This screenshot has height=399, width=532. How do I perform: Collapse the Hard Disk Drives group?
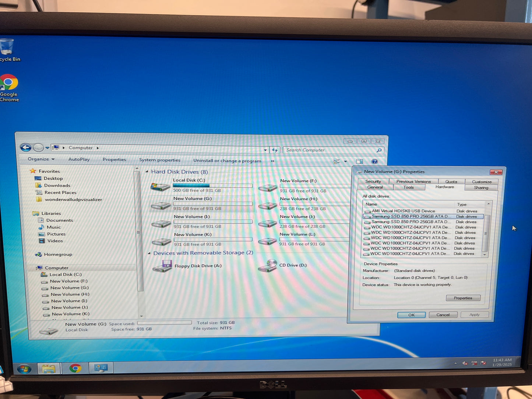click(x=147, y=172)
